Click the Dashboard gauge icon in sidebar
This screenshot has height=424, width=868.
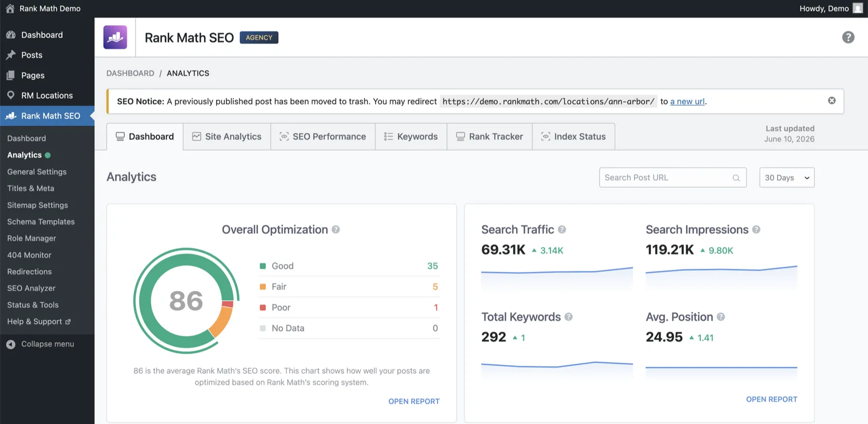(10, 35)
